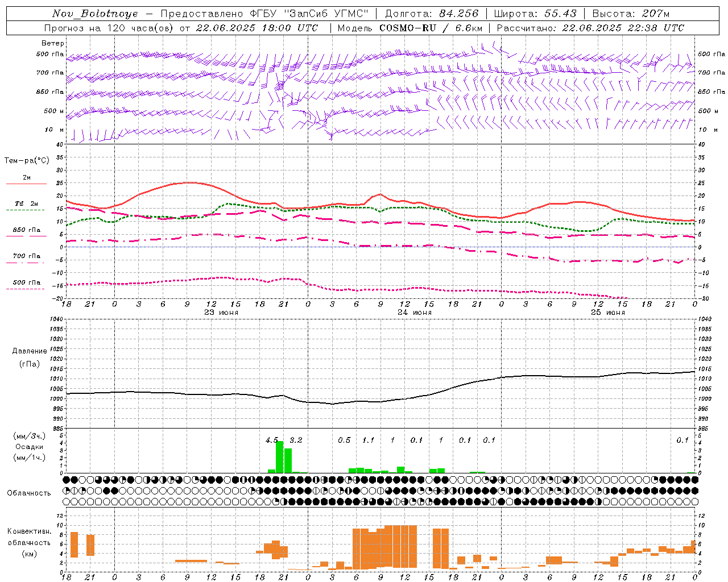Click the 24 июня date label
Viewport: 728px width, 582px height.
(415, 313)
